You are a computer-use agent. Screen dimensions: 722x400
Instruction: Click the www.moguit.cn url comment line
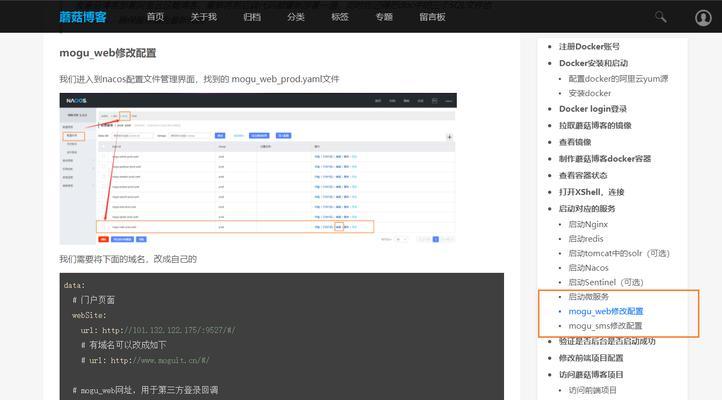pos(145,360)
